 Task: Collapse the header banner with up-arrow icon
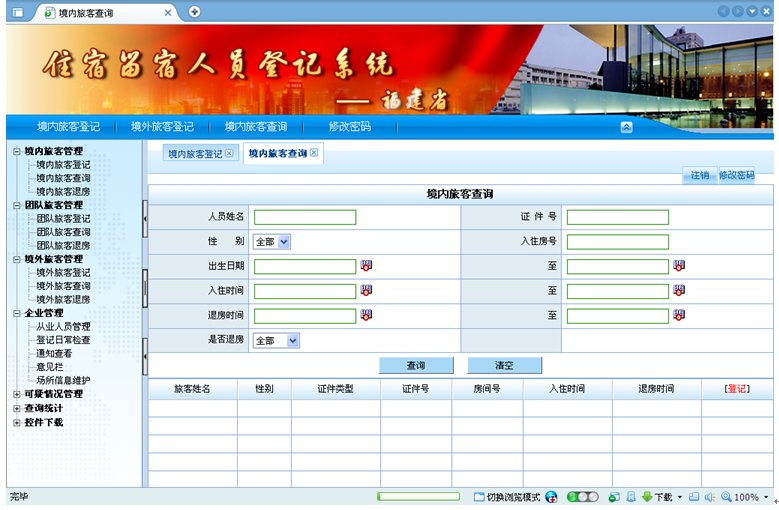[626, 127]
